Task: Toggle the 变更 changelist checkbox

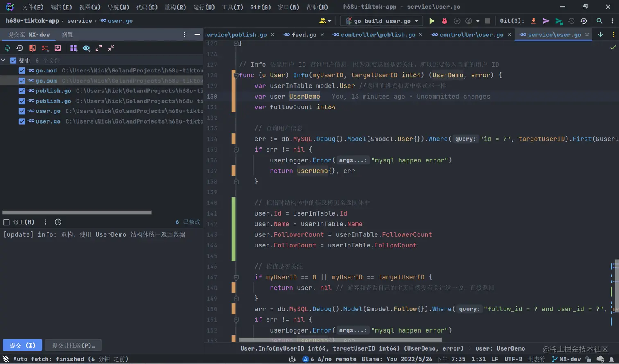Action: coord(13,61)
